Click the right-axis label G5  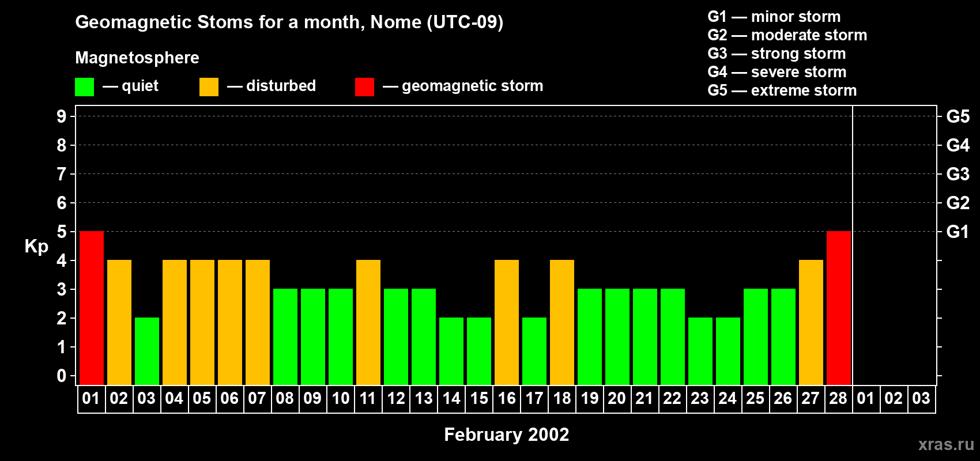(x=958, y=116)
